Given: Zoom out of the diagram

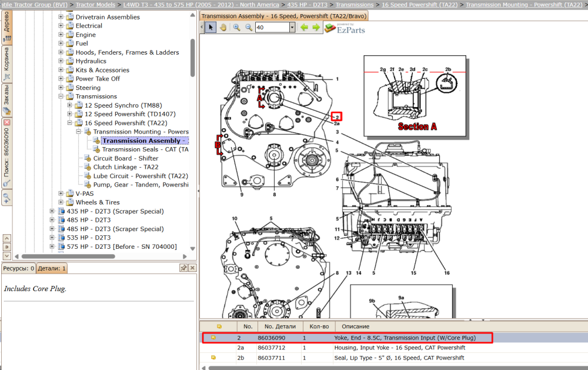Looking at the screenshot, I should 249,28.
